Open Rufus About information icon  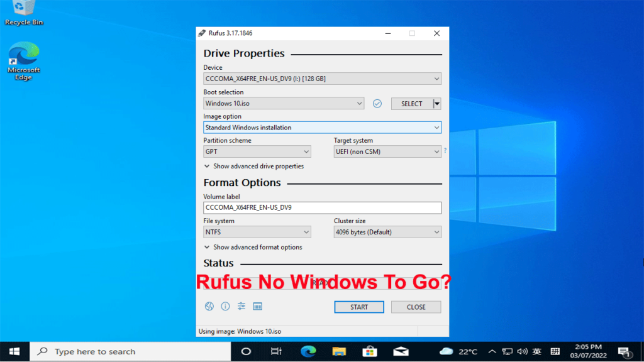[225, 306]
